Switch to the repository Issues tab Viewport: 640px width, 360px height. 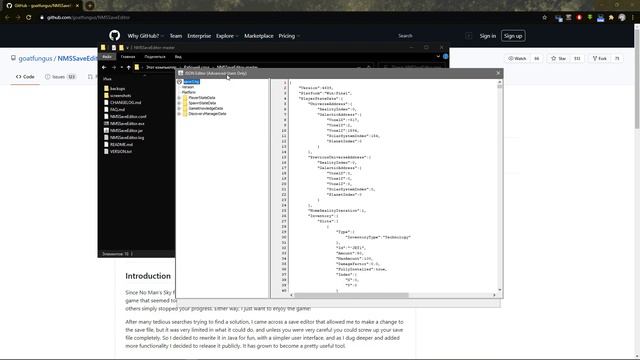point(60,77)
